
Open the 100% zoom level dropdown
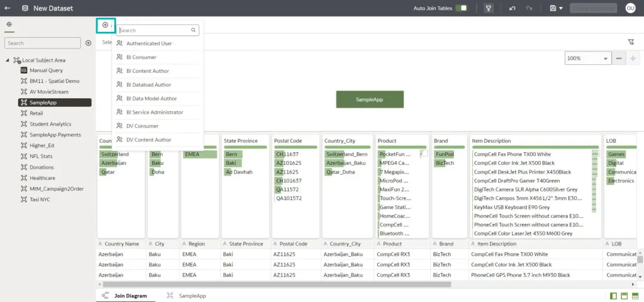(x=606, y=58)
